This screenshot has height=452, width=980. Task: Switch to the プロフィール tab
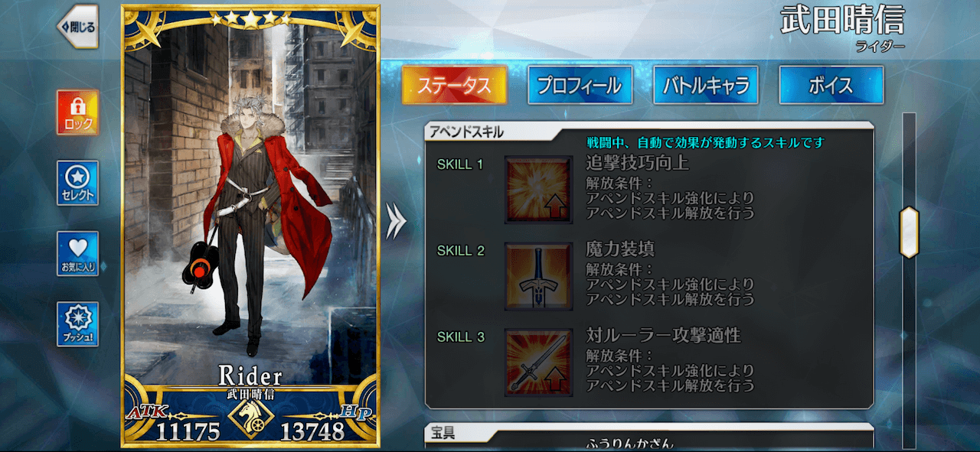pyautogui.click(x=580, y=85)
